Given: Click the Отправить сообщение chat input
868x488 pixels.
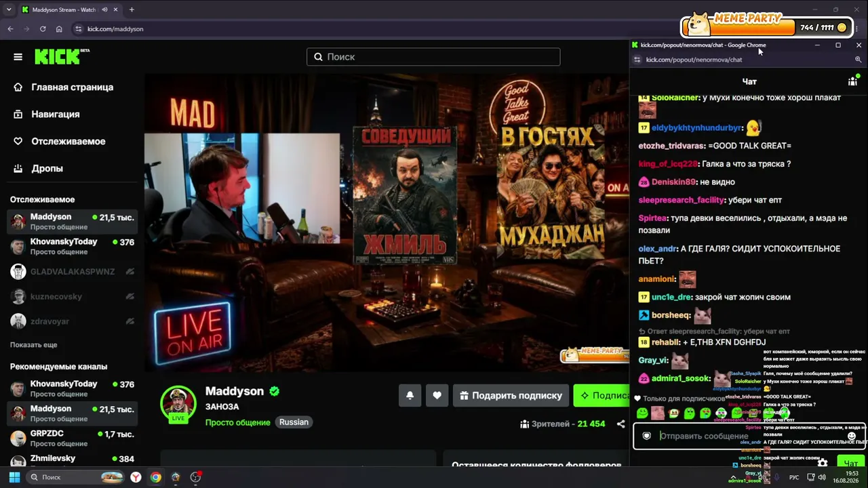Looking at the screenshot, I should [x=749, y=436].
